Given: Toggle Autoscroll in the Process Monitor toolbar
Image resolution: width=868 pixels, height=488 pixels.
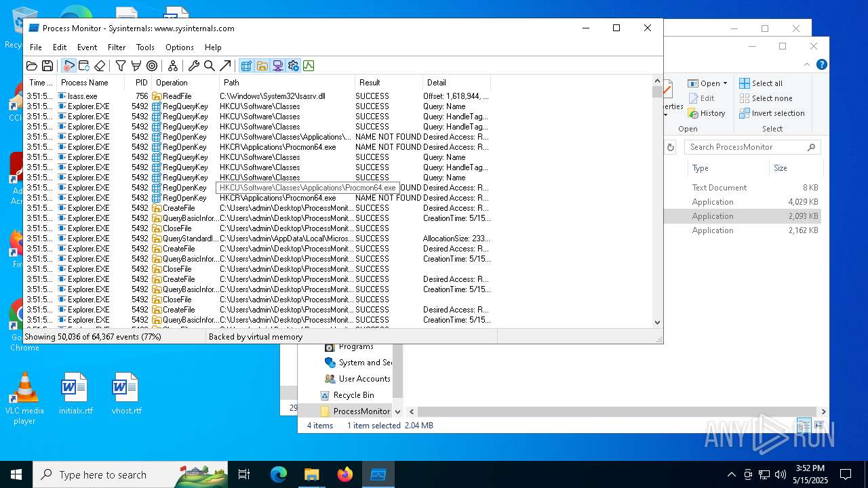Looking at the screenshot, I should pyautogui.click(x=84, y=66).
